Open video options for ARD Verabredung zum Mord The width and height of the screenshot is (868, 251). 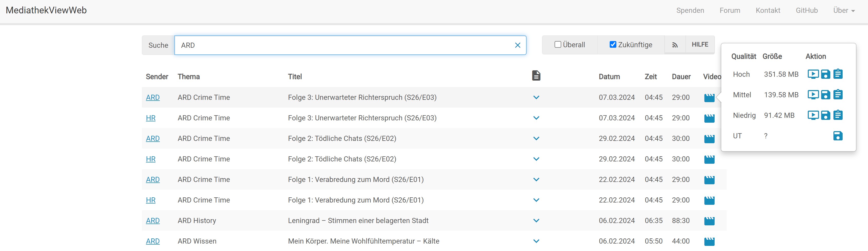(709, 180)
